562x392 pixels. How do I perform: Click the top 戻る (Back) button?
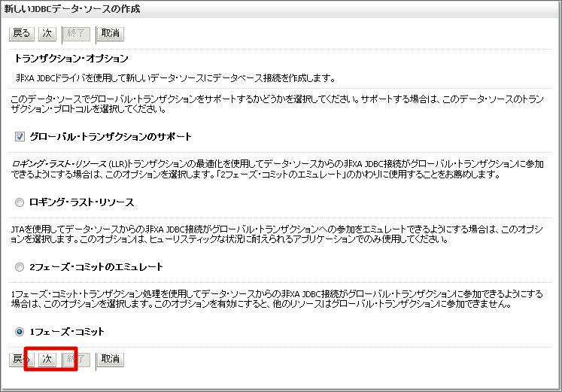(x=22, y=34)
